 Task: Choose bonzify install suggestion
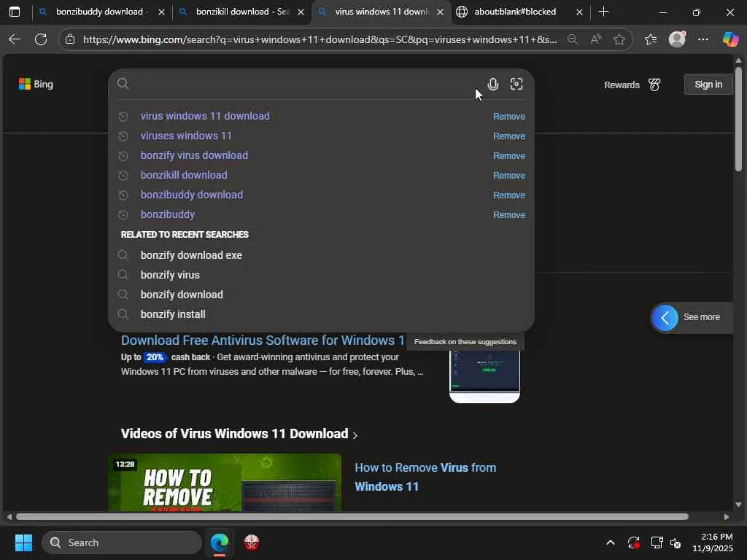click(x=173, y=315)
